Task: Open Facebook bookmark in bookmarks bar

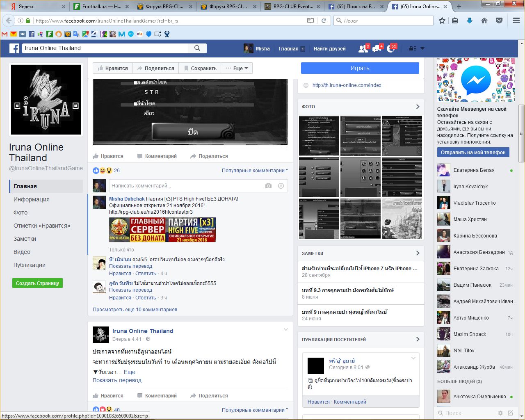Action: coord(32,34)
